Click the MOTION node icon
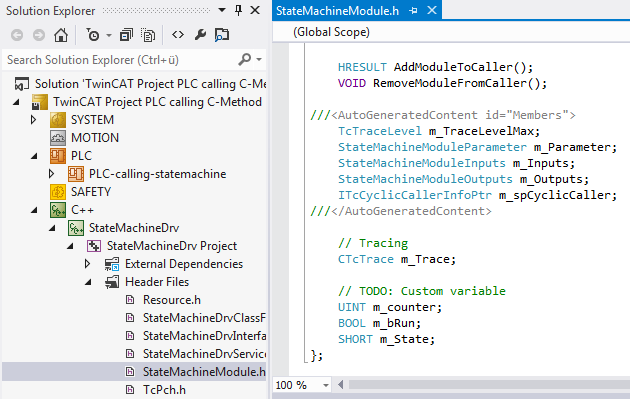This screenshot has height=399, width=630. click(x=58, y=138)
